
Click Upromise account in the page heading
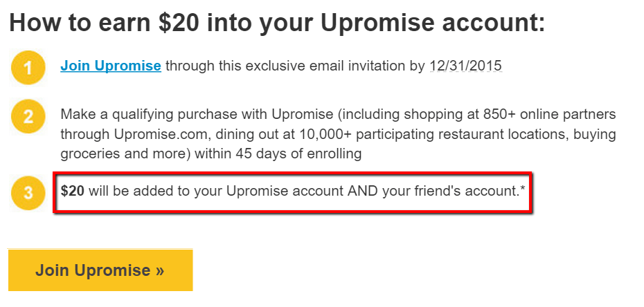point(433,24)
